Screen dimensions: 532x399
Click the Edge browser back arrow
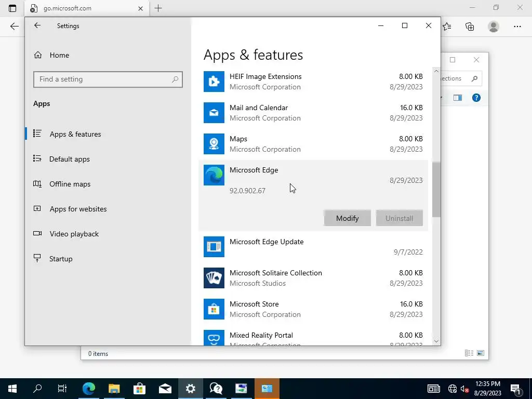14,26
